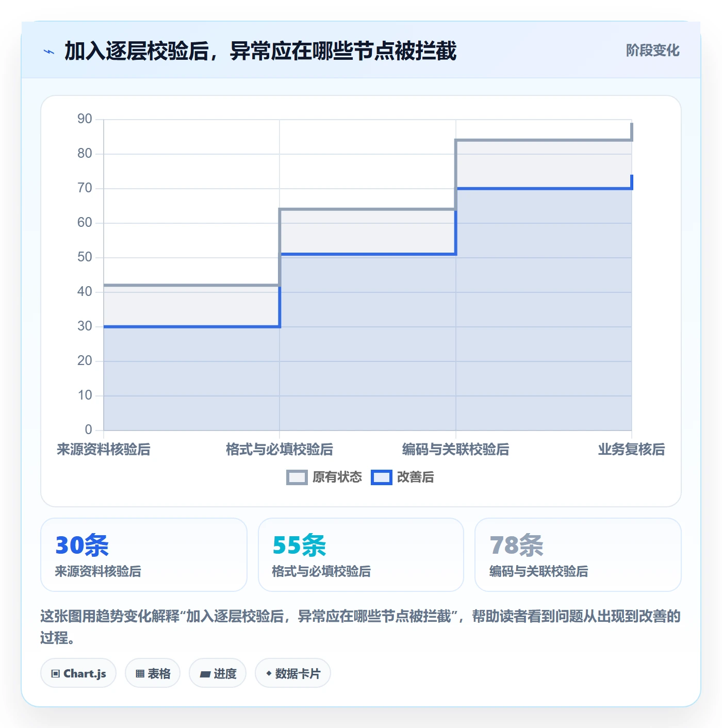Click the y-axis value 0

click(x=88, y=429)
